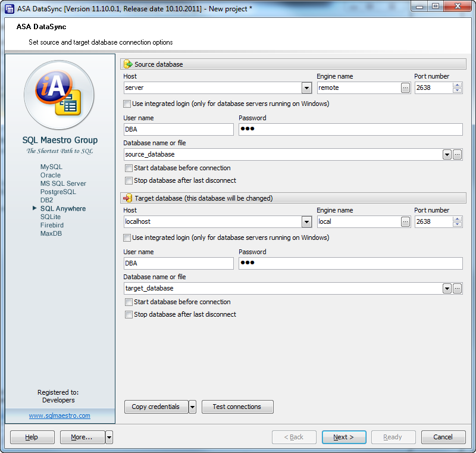Check Stop database after last disconnect for target

129,314
